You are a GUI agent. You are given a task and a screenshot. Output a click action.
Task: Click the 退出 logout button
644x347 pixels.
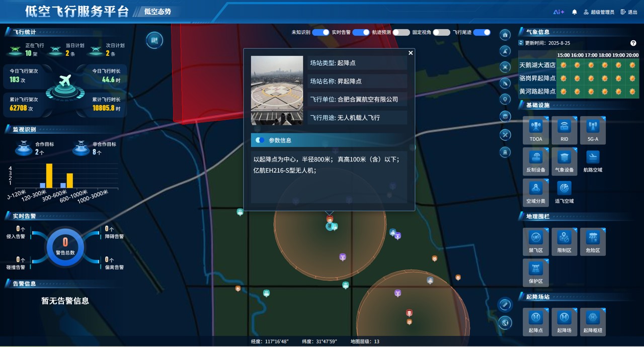[629, 12]
